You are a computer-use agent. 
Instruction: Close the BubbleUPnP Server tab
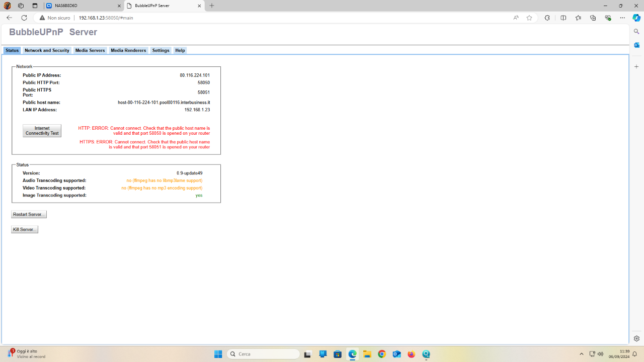pos(199,6)
